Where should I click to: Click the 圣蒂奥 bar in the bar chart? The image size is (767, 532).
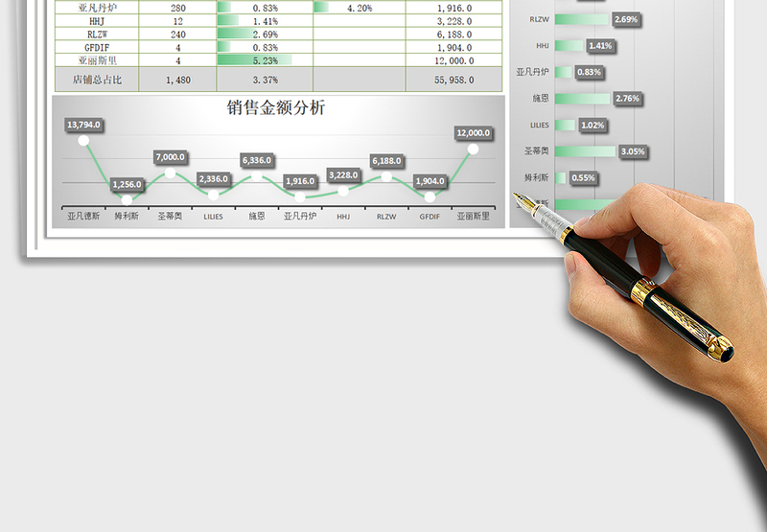(x=586, y=151)
